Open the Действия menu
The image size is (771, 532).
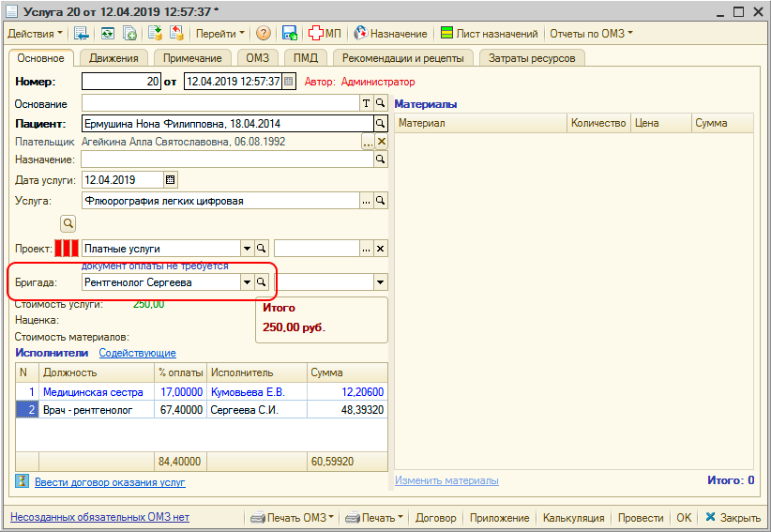pos(36,33)
